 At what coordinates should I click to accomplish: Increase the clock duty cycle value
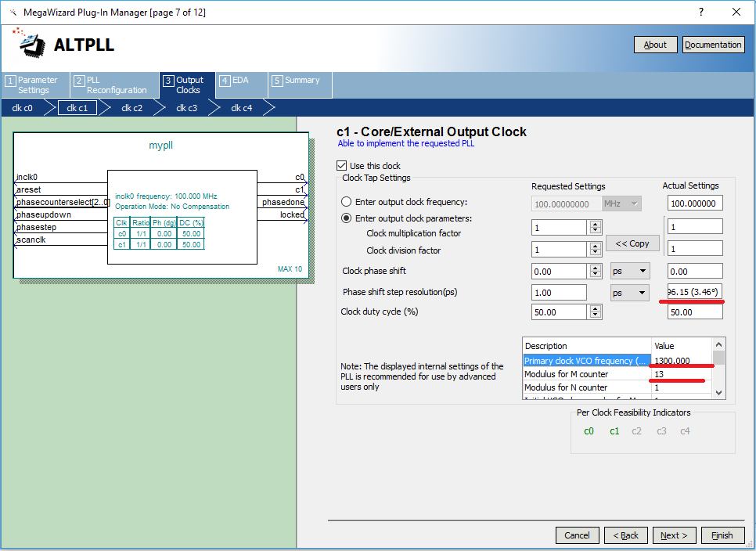pyautogui.click(x=596, y=309)
